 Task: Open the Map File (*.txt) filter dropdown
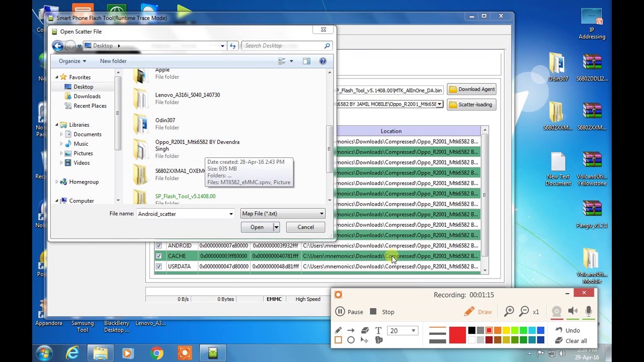point(283,214)
